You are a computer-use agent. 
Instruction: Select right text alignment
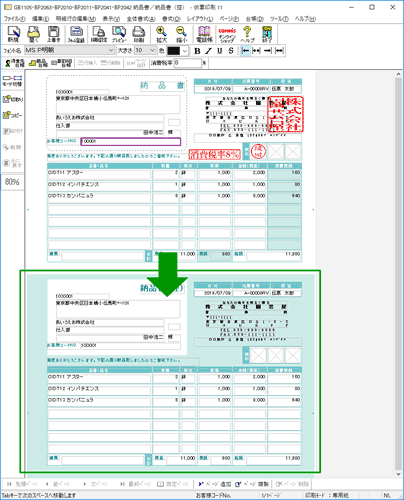coord(268,51)
